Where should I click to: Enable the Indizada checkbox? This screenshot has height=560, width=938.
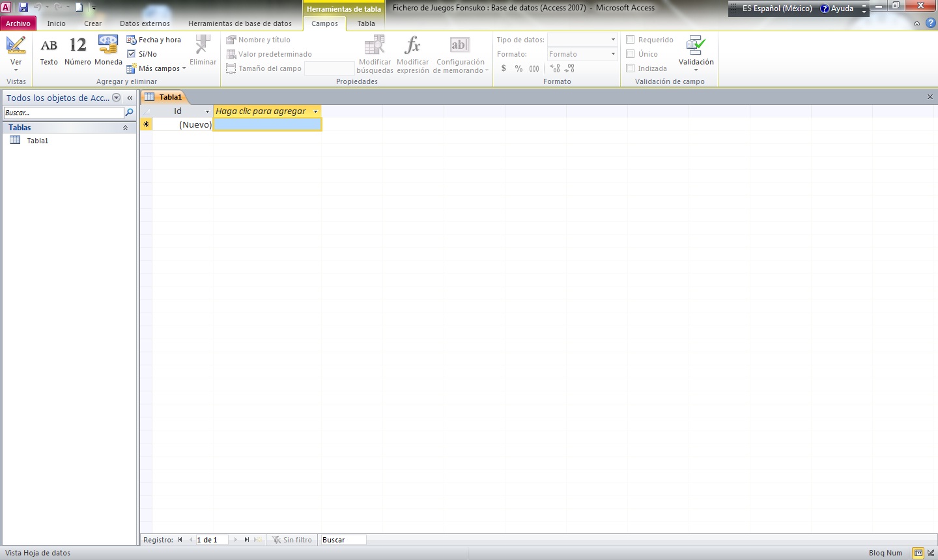click(630, 68)
